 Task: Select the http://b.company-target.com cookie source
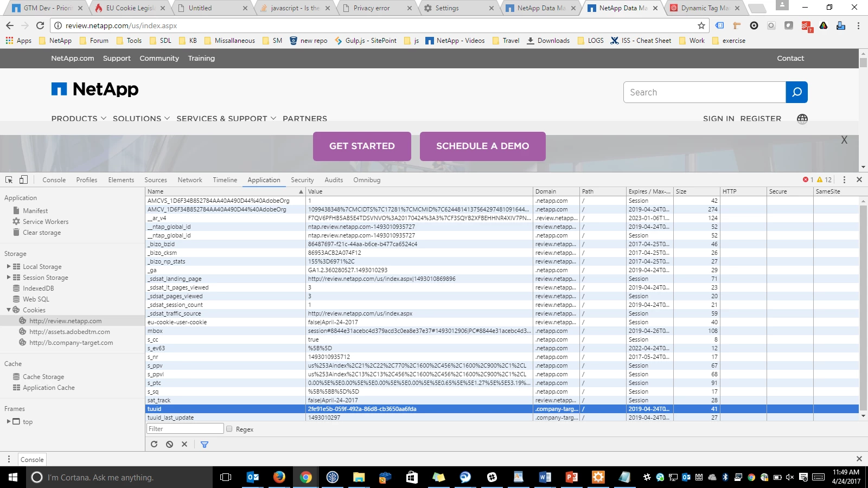click(x=71, y=343)
